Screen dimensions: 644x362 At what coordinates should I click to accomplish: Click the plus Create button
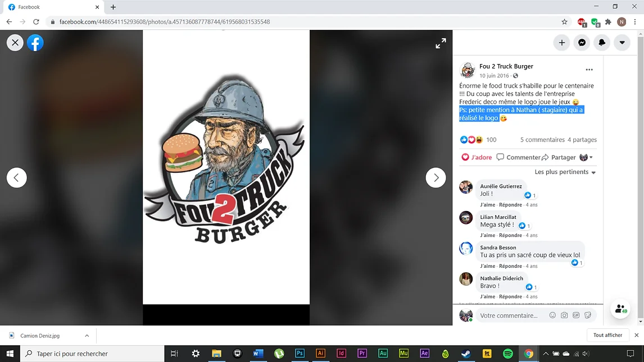pyautogui.click(x=561, y=43)
